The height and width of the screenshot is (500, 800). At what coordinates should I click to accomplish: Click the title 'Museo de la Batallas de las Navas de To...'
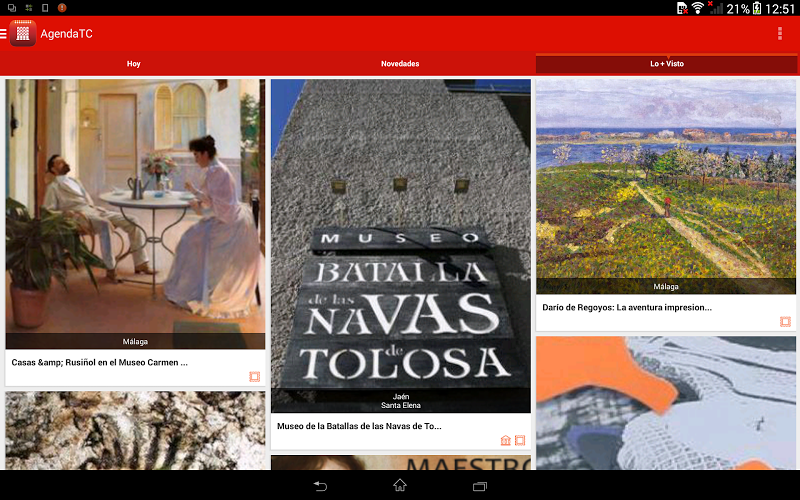[x=359, y=426]
